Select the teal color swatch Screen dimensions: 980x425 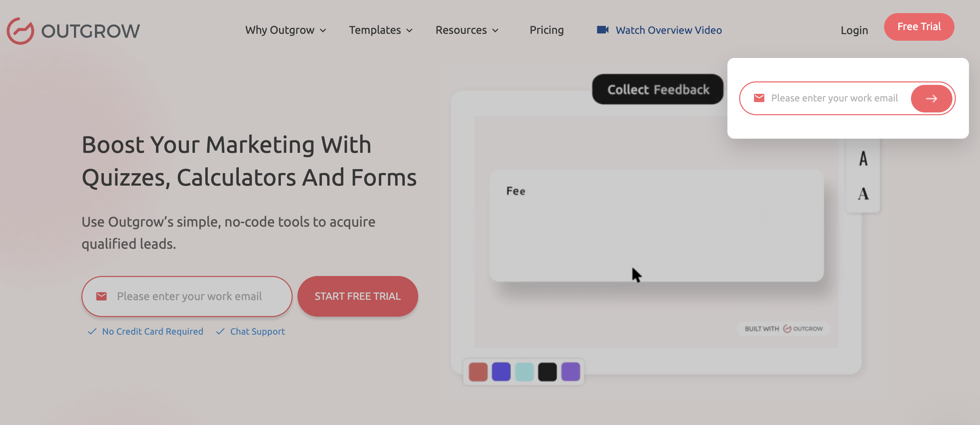click(524, 372)
